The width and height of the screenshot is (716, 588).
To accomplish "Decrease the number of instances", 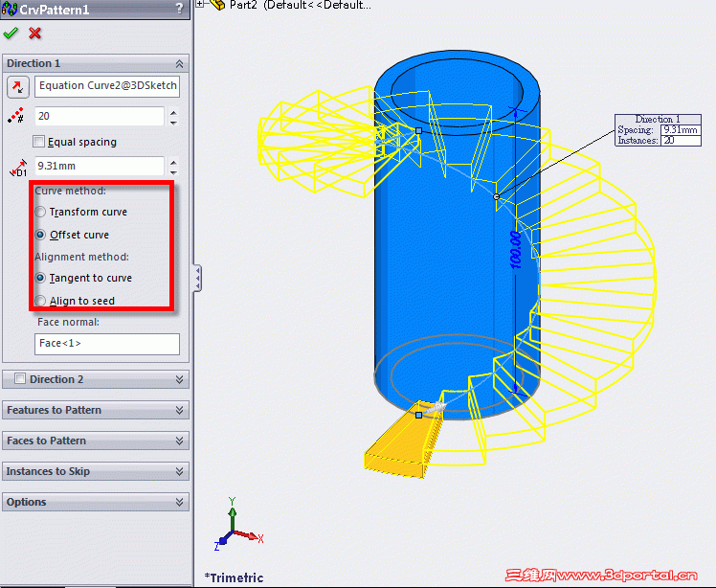I will click(x=173, y=123).
